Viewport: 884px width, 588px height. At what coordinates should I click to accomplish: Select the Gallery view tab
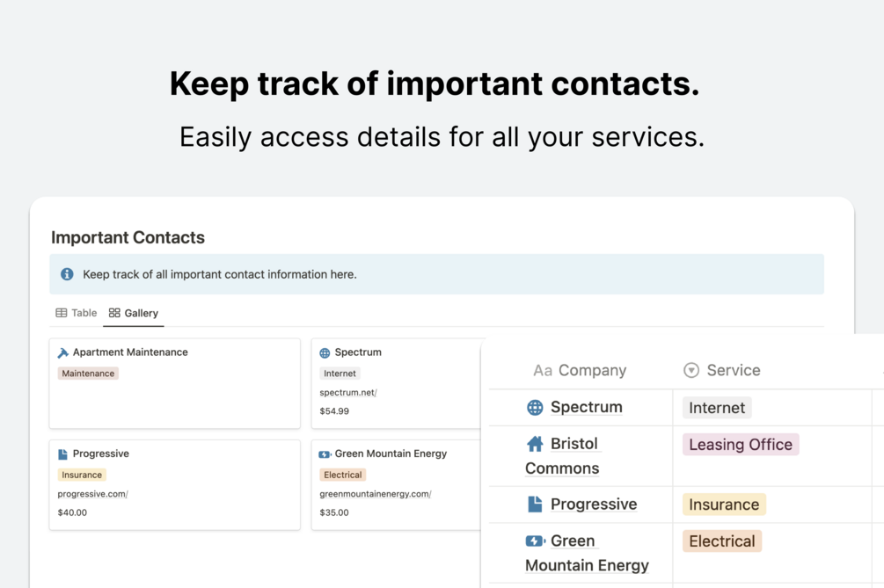click(134, 313)
